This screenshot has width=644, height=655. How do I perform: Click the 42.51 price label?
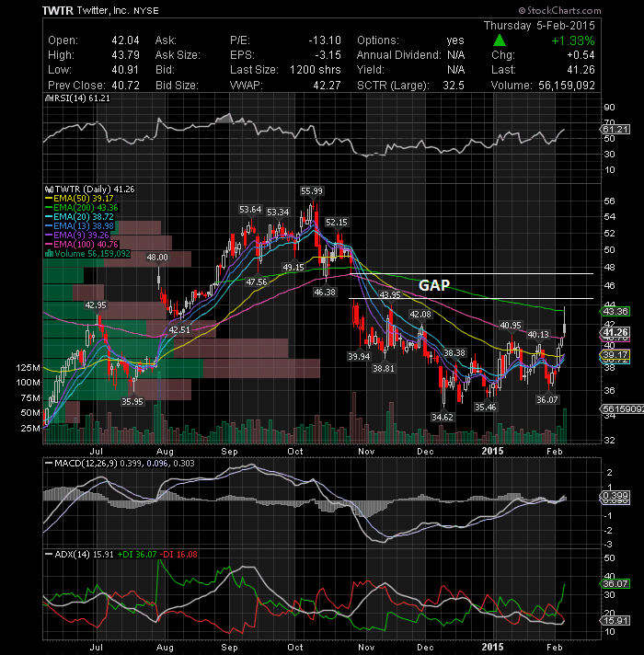(179, 329)
